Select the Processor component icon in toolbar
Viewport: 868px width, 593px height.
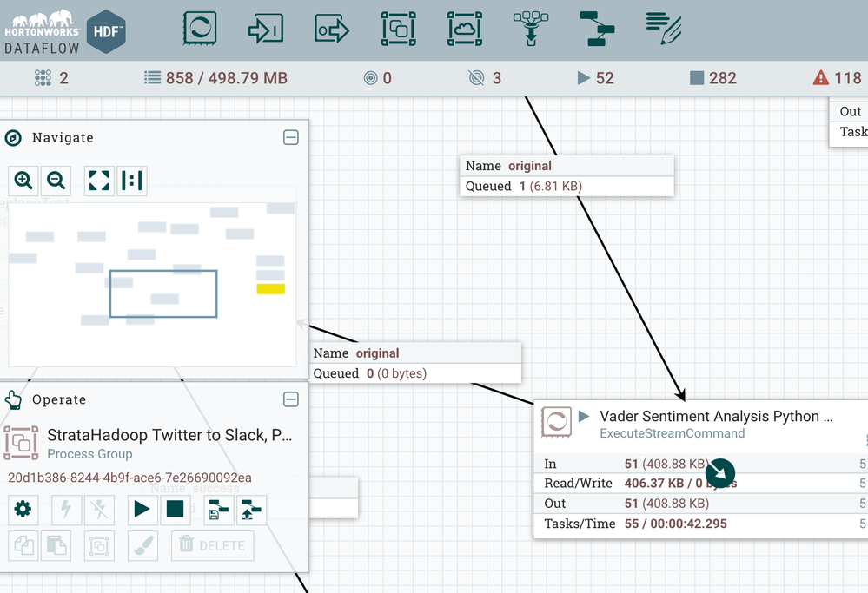point(199,28)
